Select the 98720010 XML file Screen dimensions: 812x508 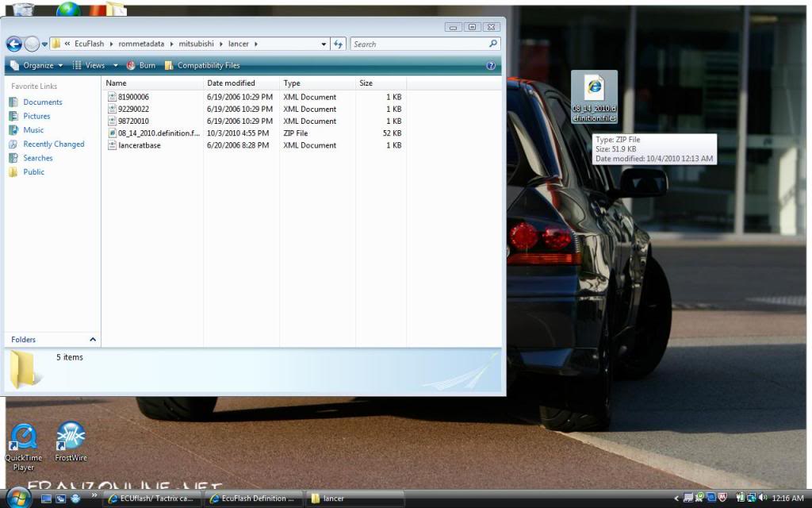(x=128, y=121)
